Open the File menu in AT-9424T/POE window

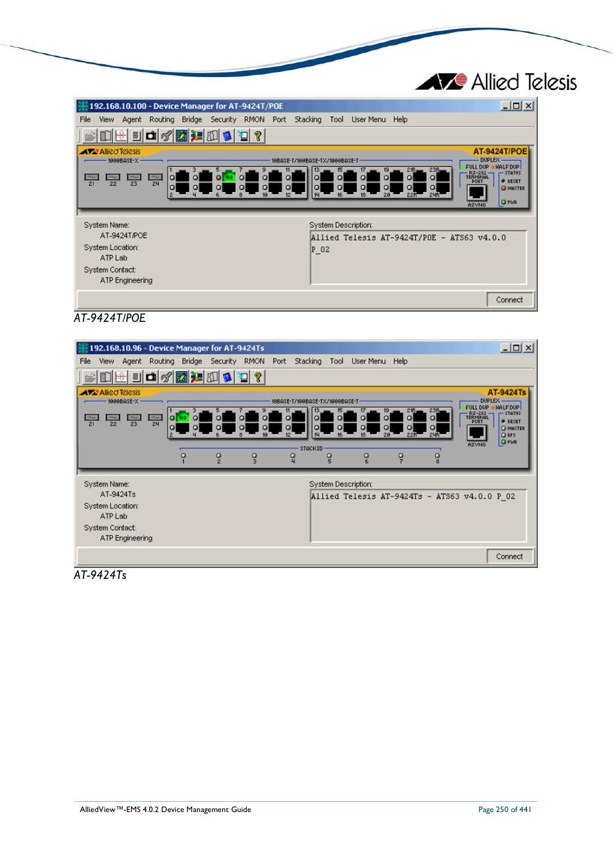[x=85, y=120]
